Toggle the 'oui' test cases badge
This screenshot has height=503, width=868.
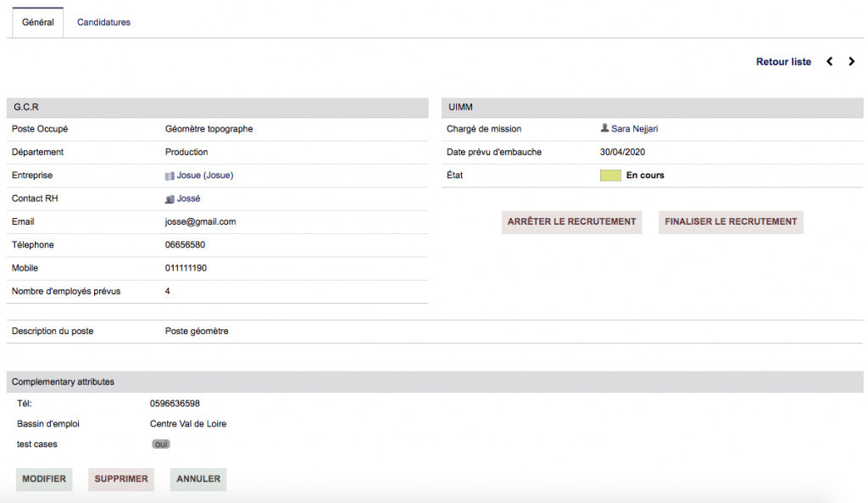click(161, 444)
